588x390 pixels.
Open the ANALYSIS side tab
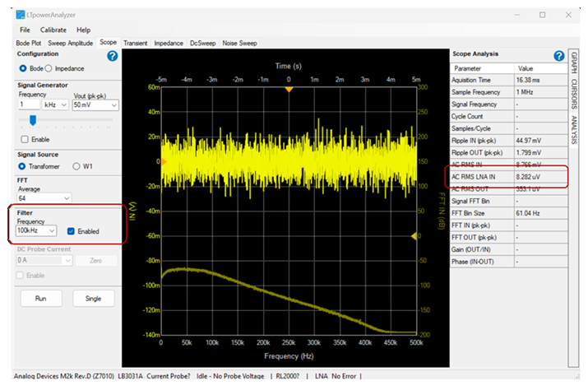click(x=574, y=130)
